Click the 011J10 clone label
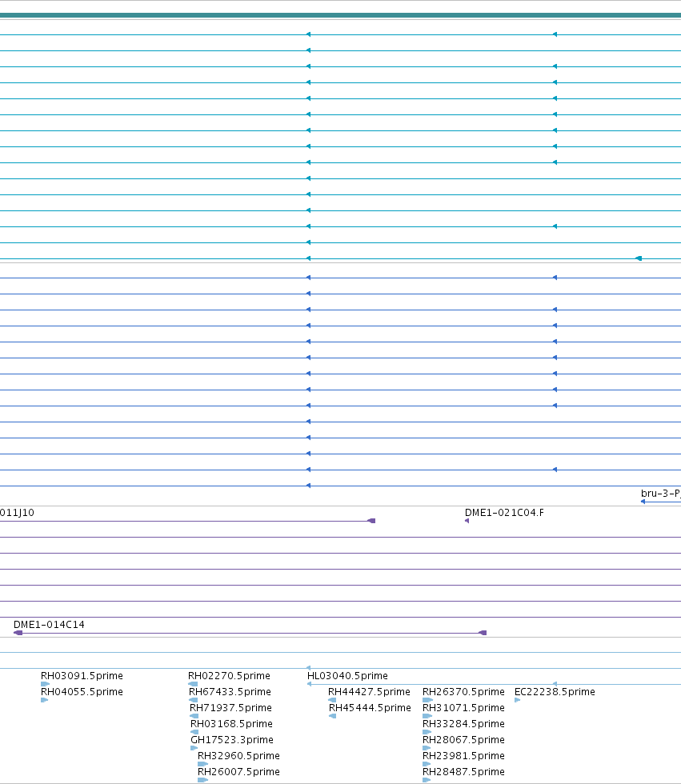681x784 pixels. point(17,513)
